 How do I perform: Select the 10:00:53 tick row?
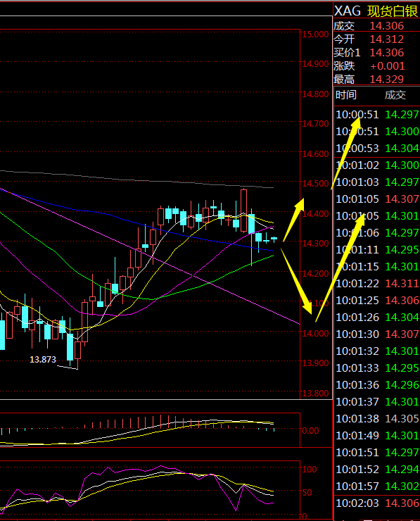point(377,148)
